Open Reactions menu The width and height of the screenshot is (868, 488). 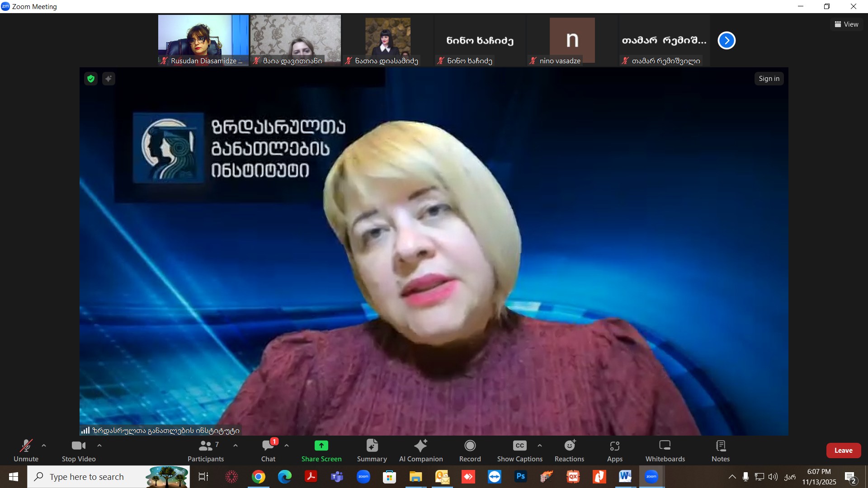(x=569, y=450)
